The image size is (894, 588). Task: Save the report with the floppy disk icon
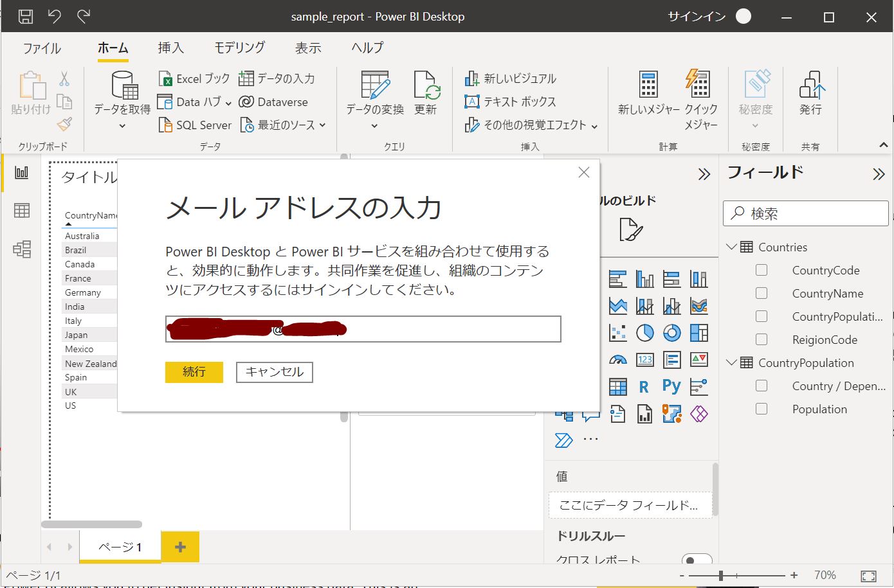tap(26, 17)
